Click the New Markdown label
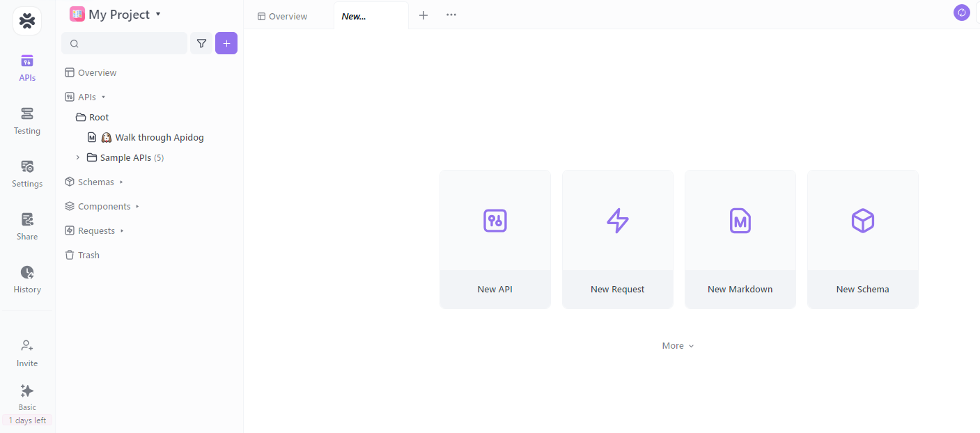 point(740,289)
